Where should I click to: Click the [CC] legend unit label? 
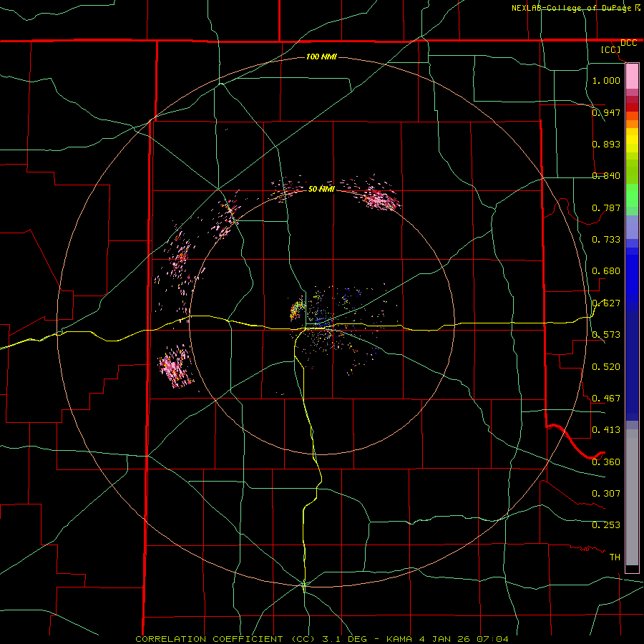(611, 49)
